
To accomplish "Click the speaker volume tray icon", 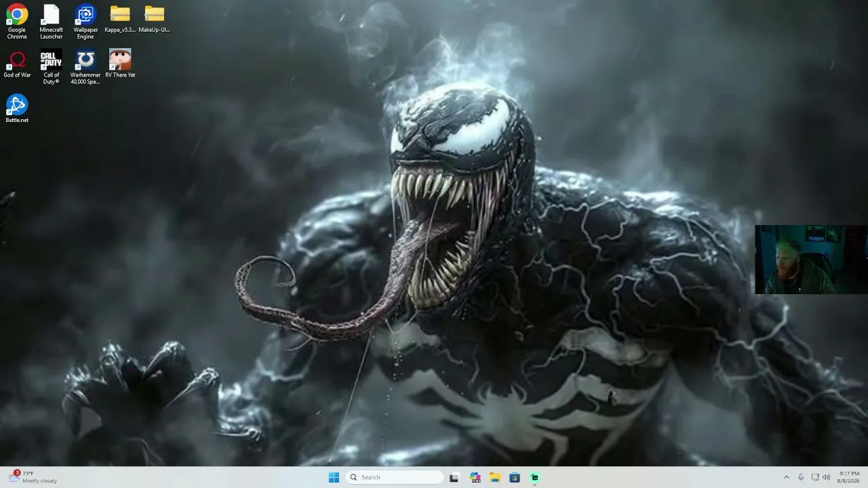I will tap(826, 477).
